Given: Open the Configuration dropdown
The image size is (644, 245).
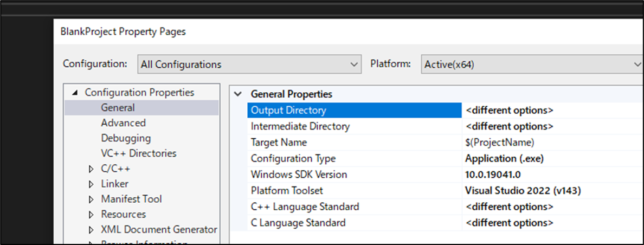Looking at the screenshot, I should 249,64.
